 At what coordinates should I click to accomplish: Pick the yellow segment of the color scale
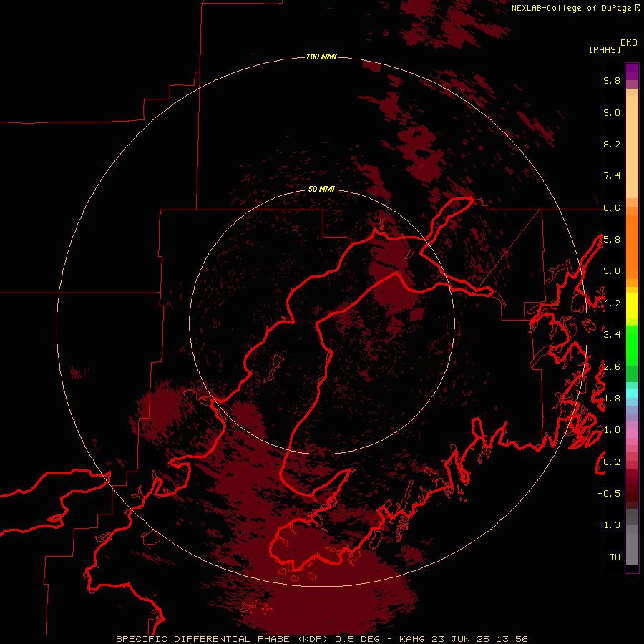(x=632, y=306)
